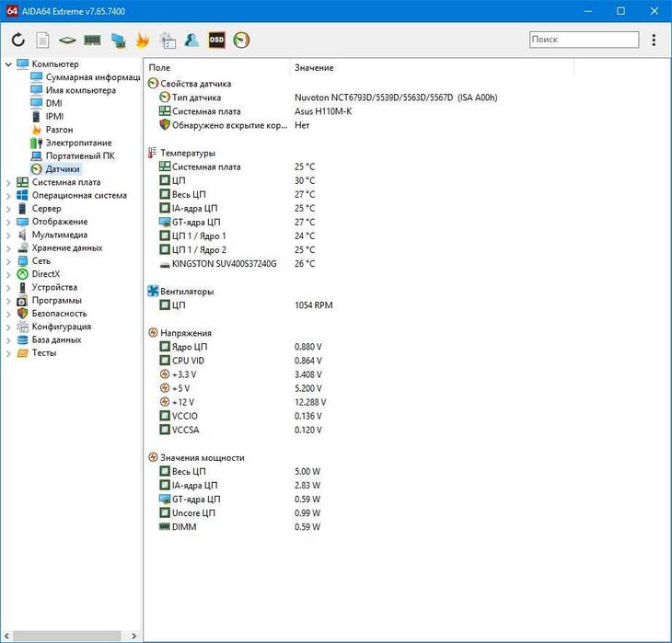Viewport: 672px width, 643px height.
Task: Select the Тип датчика row
Action: (328, 98)
